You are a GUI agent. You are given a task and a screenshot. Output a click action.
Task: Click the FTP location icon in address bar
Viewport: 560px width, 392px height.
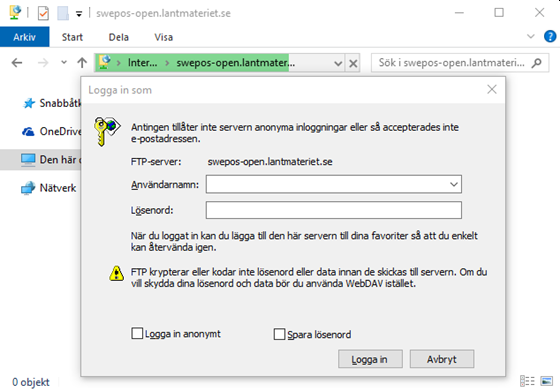point(105,62)
